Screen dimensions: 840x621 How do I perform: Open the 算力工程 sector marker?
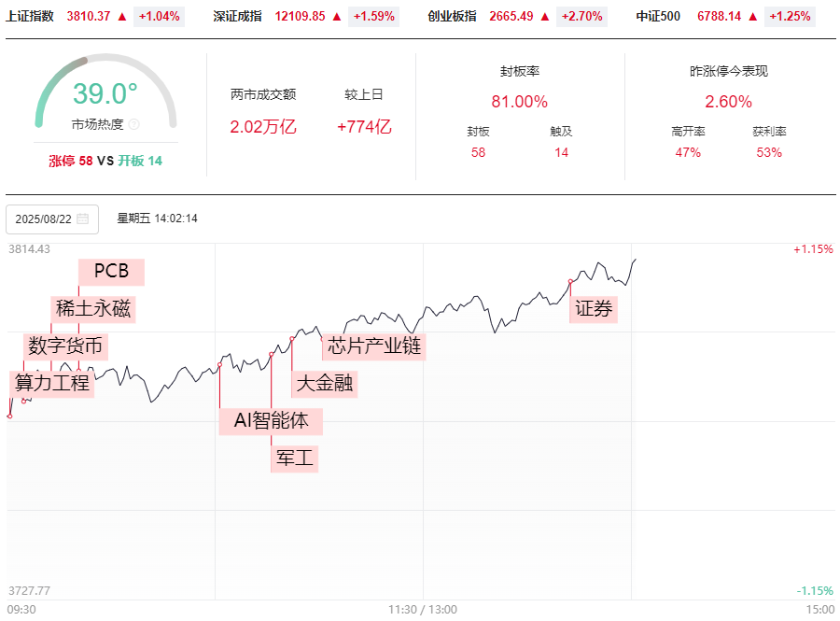coord(52,384)
